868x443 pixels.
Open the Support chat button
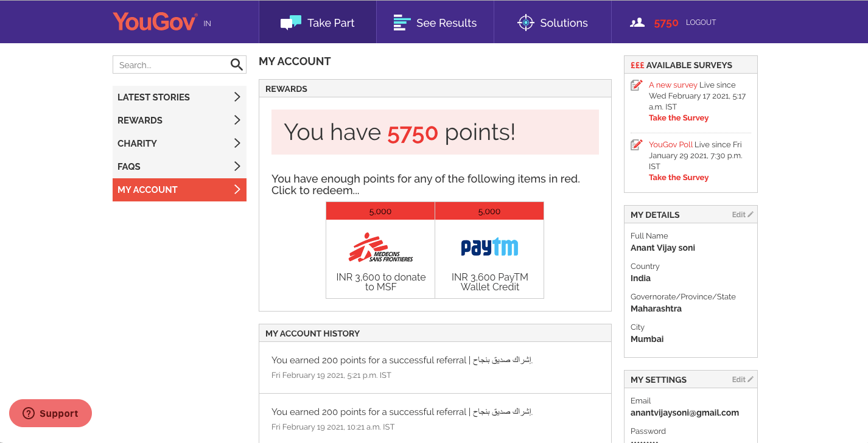click(51, 413)
